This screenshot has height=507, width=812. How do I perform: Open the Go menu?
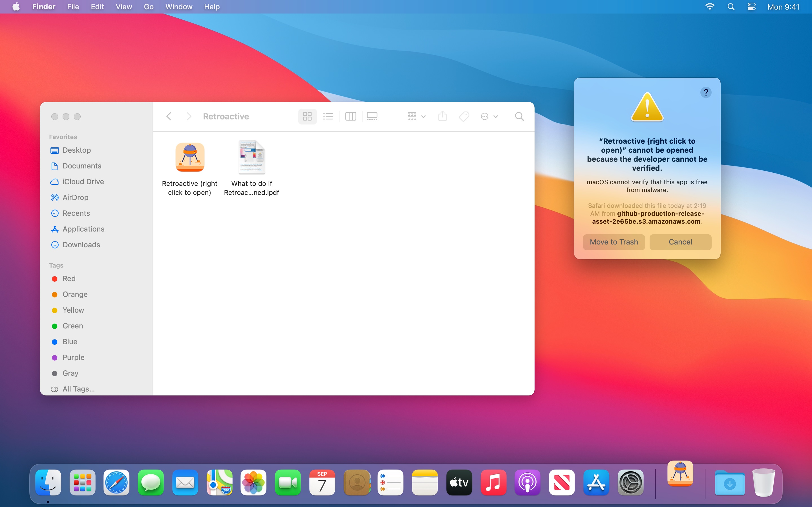148,7
